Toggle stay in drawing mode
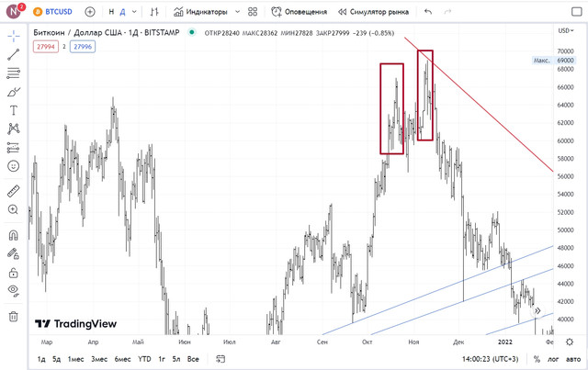 pos(14,253)
